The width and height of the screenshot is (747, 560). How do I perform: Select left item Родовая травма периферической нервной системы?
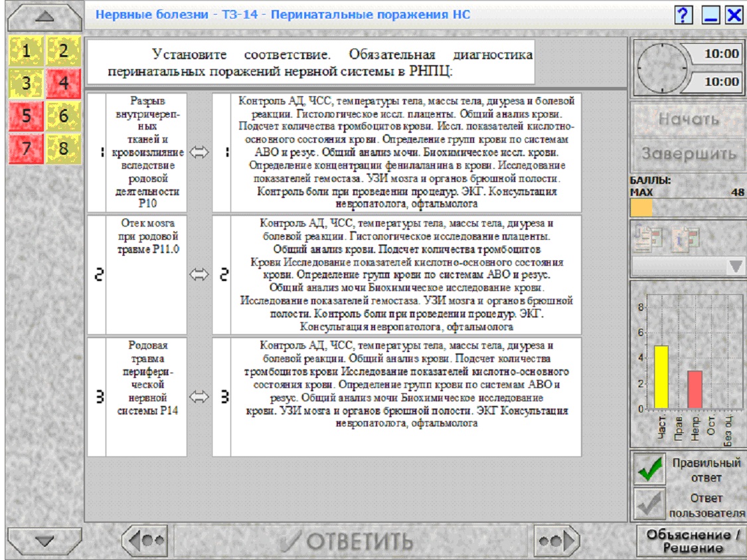[x=147, y=397]
